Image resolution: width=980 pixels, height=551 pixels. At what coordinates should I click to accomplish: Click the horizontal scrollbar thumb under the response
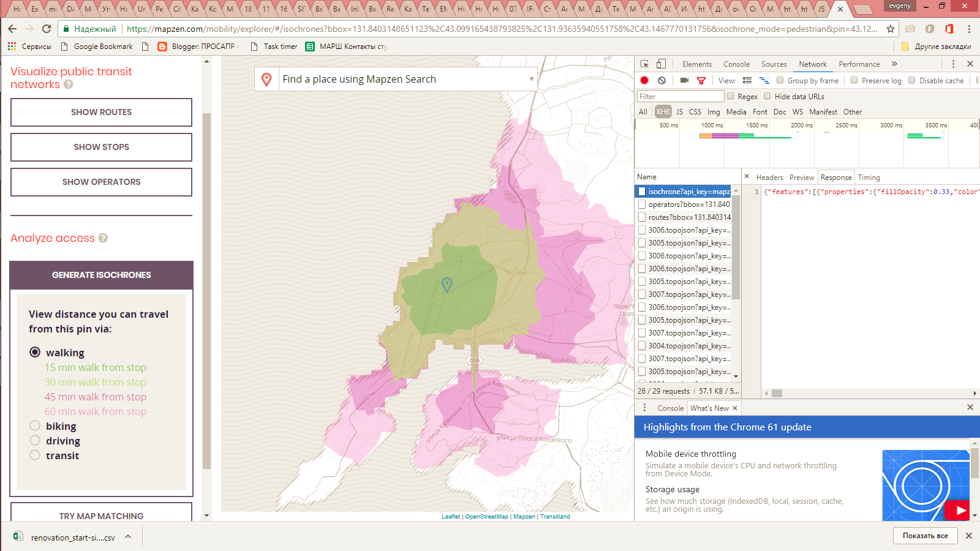[777, 393]
